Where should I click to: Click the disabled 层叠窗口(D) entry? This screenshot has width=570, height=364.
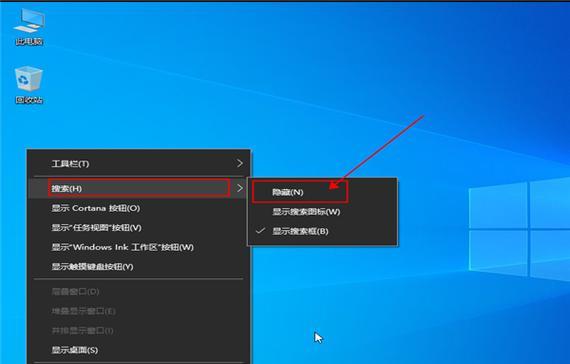coord(139,292)
